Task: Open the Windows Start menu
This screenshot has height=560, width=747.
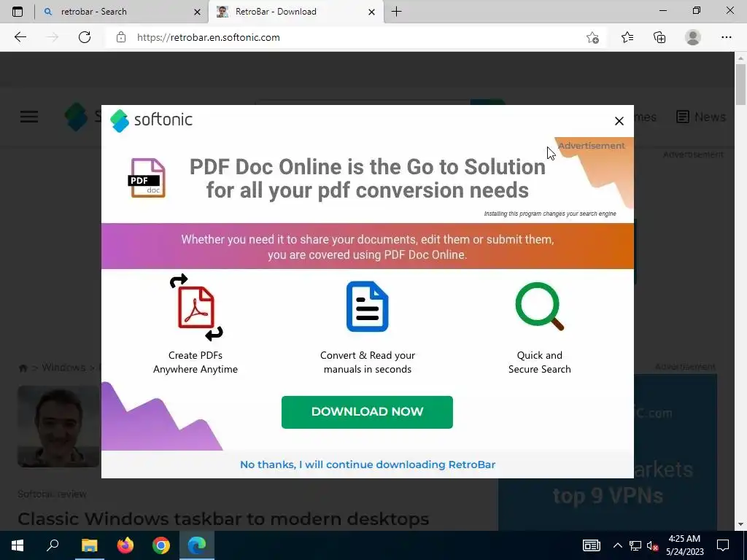Action: 18,545
